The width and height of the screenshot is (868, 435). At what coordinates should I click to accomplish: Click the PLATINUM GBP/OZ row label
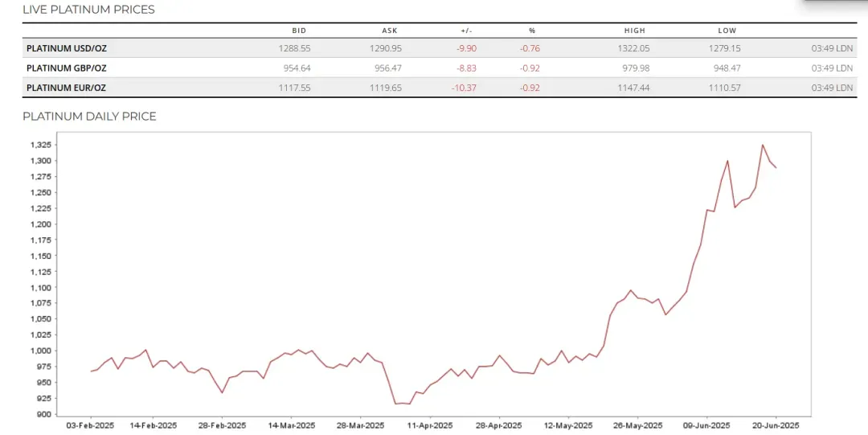click(67, 68)
